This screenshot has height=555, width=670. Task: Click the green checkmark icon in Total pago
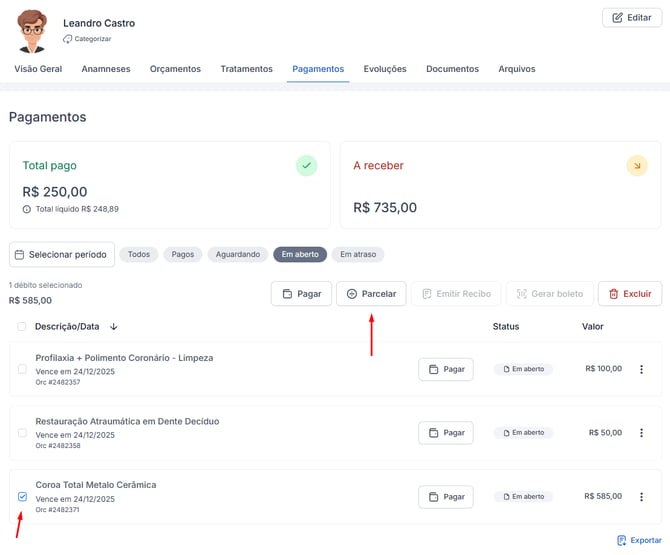[306, 166]
